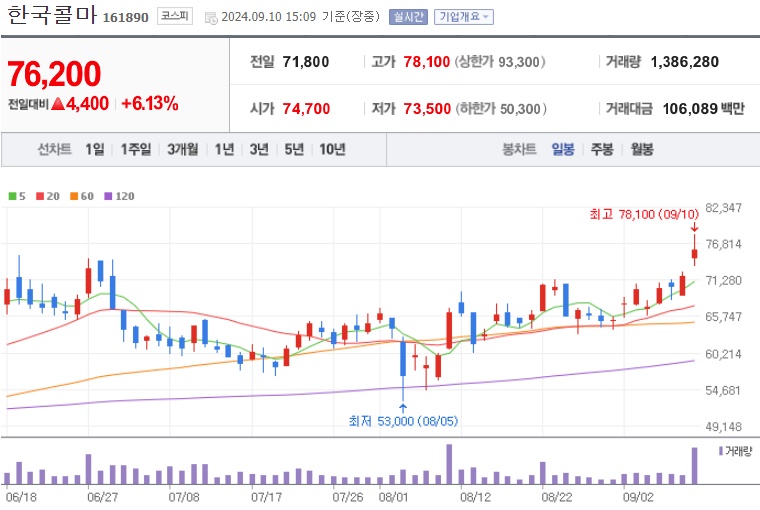The image size is (760, 510).
Task: Click the change amount 4,400
Action: [x=87, y=103]
